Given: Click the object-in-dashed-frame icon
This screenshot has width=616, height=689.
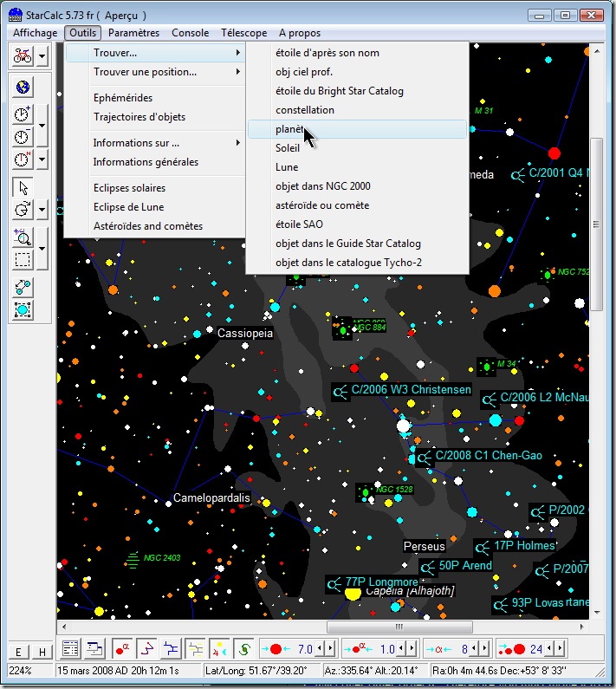Looking at the screenshot, I should point(23,309).
